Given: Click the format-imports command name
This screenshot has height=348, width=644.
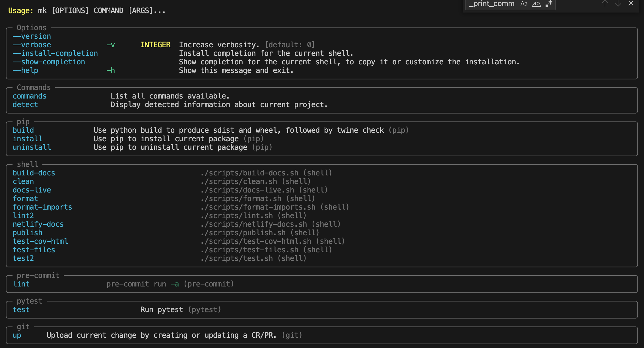Looking at the screenshot, I should coord(42,207).
